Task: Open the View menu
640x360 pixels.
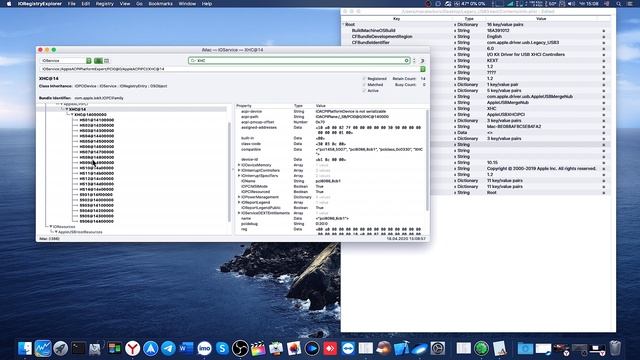Action: click(125, 4)
